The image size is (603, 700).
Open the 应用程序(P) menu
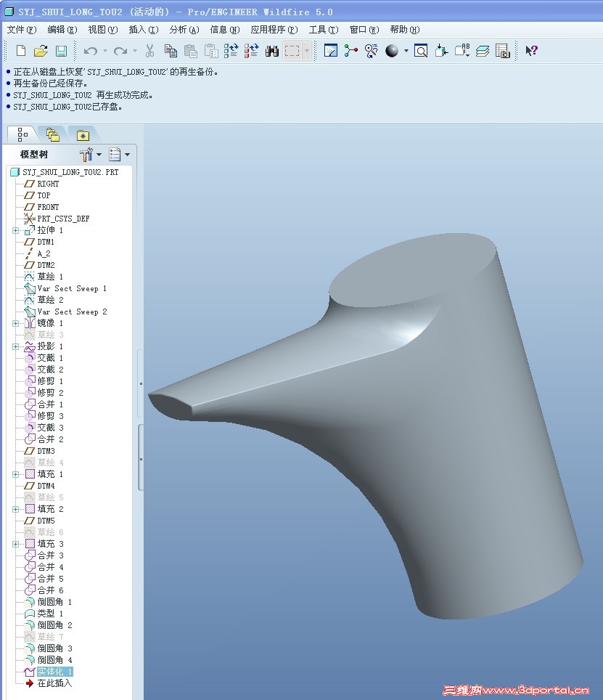pyautogui.click(x=274, y=30)
